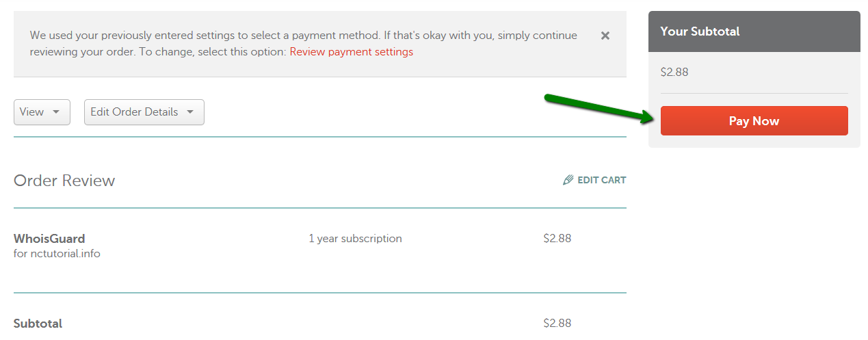Click the bottom Subtotal label
Viewport: 868px width, 340px height.
tap(38, 324)
